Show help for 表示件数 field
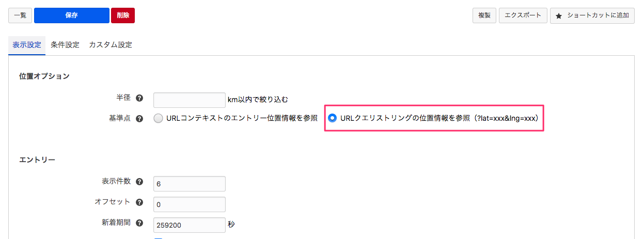 tap(139, 182)
